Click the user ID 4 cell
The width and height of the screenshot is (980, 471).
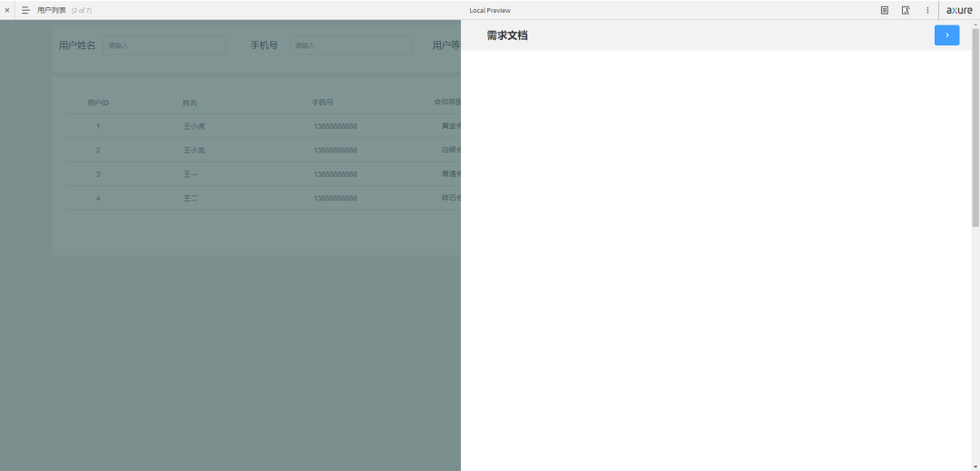tap(98, 198)
